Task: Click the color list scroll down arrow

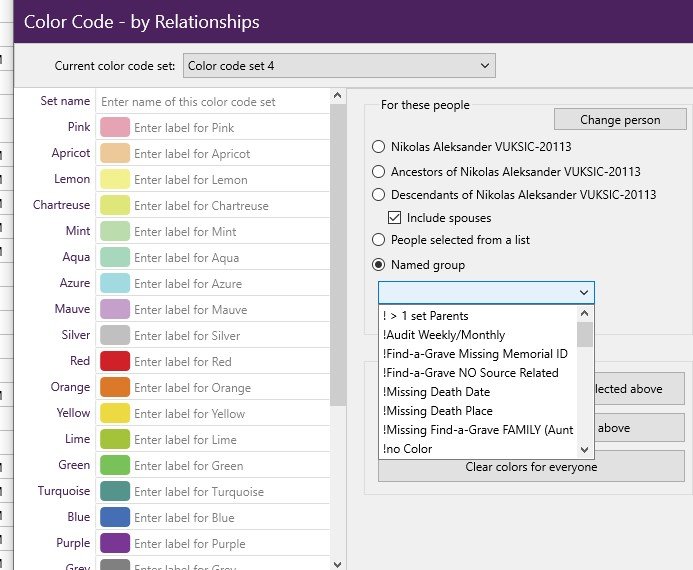Action: pos(338,564)
